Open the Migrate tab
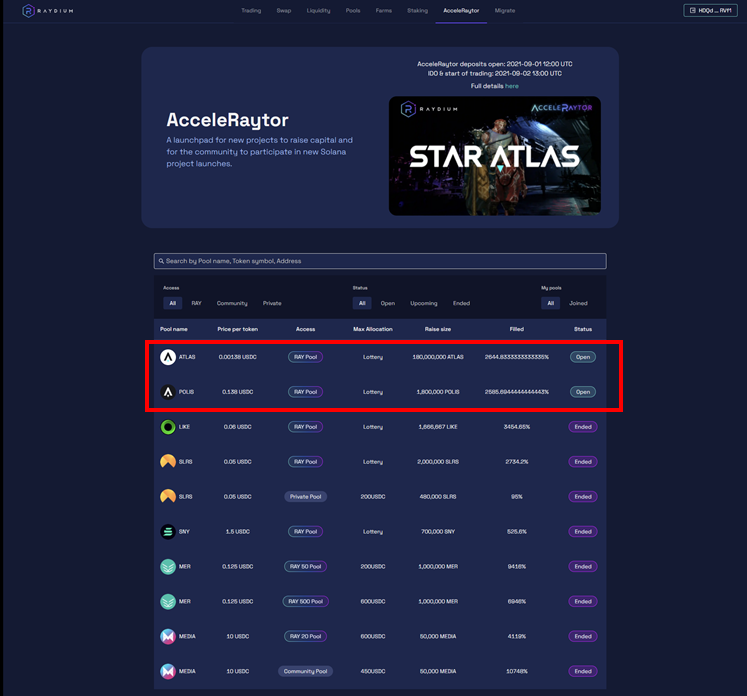Image resolution: width=747 pixels, height=696 pixels. point(505,10)
